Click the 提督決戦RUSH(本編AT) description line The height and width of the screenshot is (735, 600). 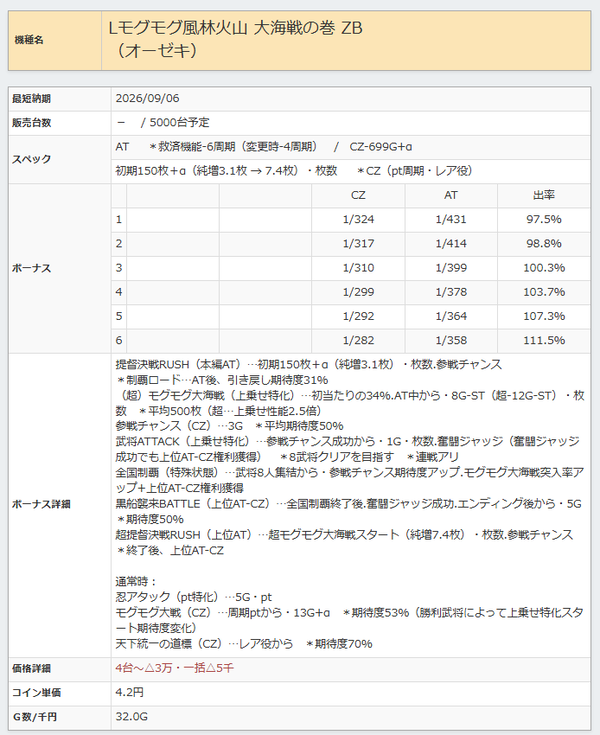pyautogui.click(x=308, y=365)
